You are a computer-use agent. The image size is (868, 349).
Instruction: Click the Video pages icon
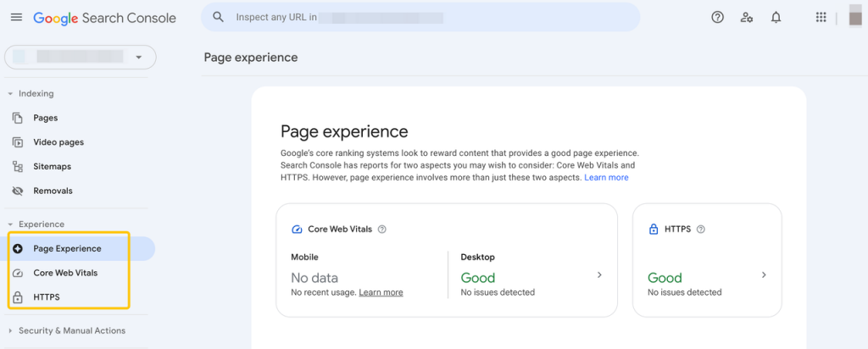pos(18,142)
